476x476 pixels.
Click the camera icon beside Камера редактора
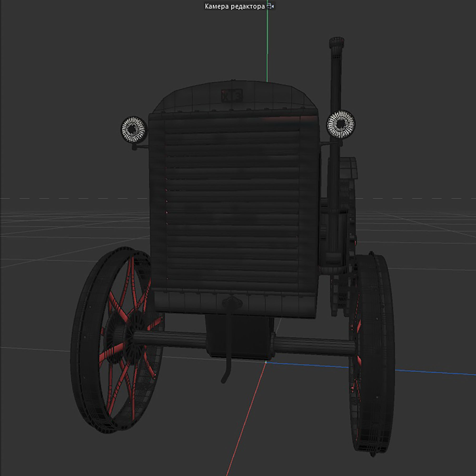pos(270,6)
